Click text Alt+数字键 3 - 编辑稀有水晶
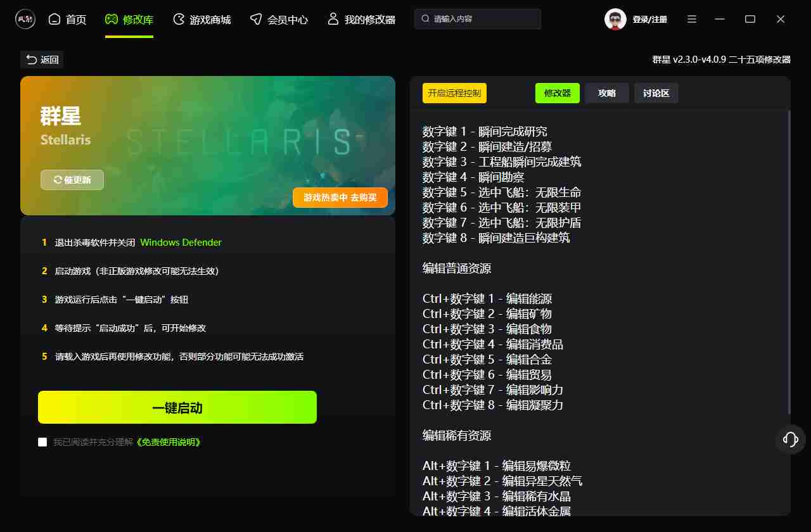Viewport: 811px width, 532px height. pyautogui.click(x=497, y=497)
